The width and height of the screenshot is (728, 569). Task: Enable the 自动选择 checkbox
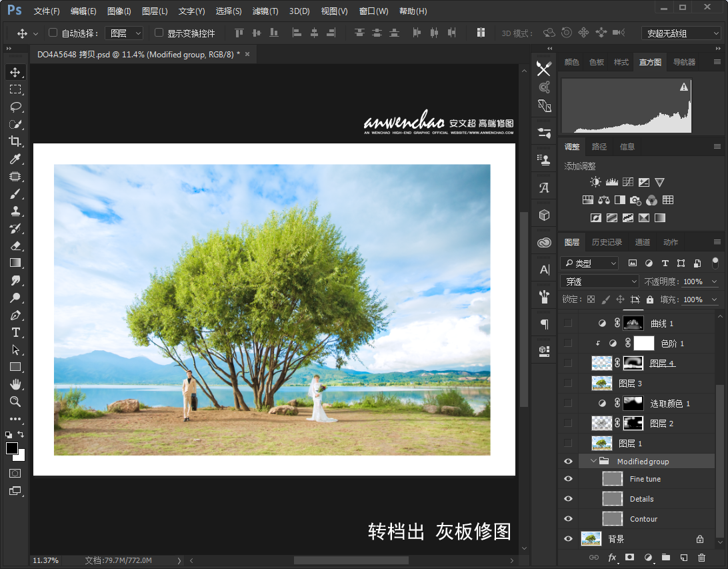[53, 33]
